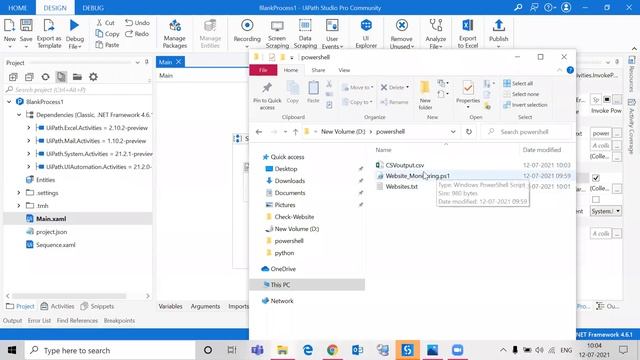Click the Publish icon
The height and width of the screenshot is (360, 640).
(498, 25)
